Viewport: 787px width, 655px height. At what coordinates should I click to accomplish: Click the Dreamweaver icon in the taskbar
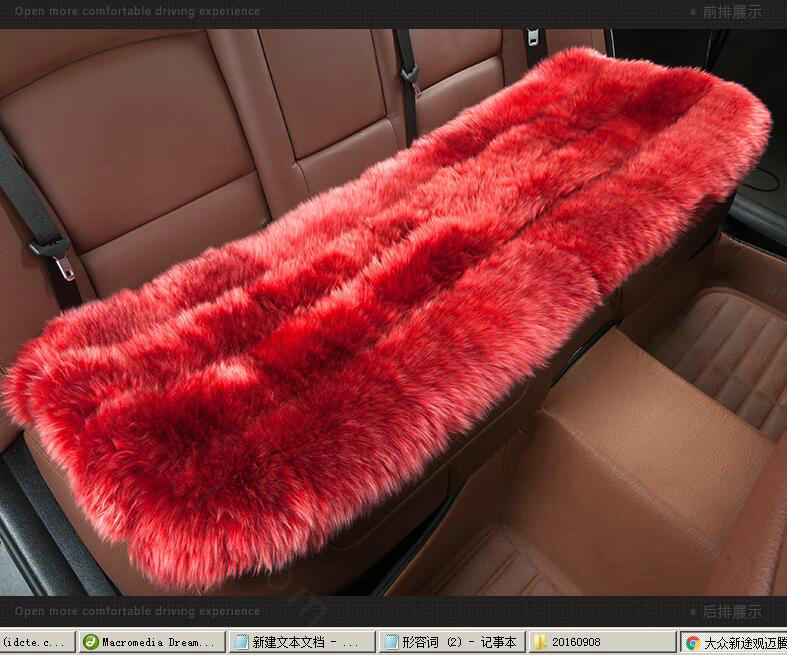click(91, 642)
